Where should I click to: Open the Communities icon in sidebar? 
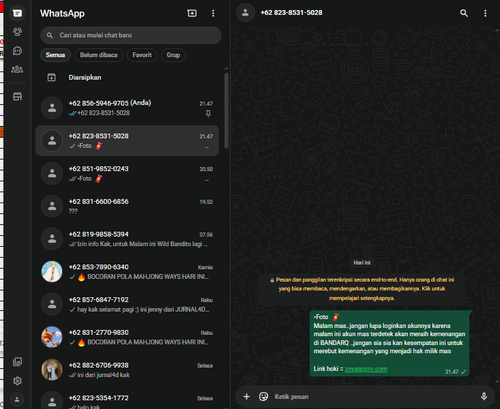(x=17, y=69)
